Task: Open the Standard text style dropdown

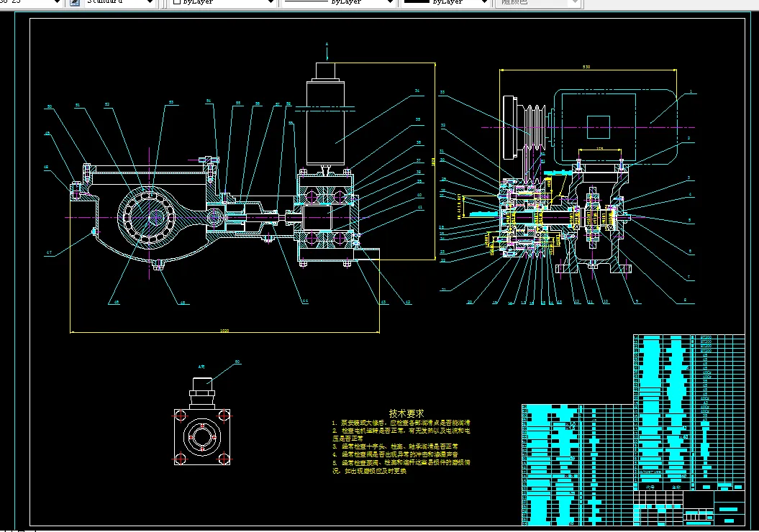Action: point(120,2)
